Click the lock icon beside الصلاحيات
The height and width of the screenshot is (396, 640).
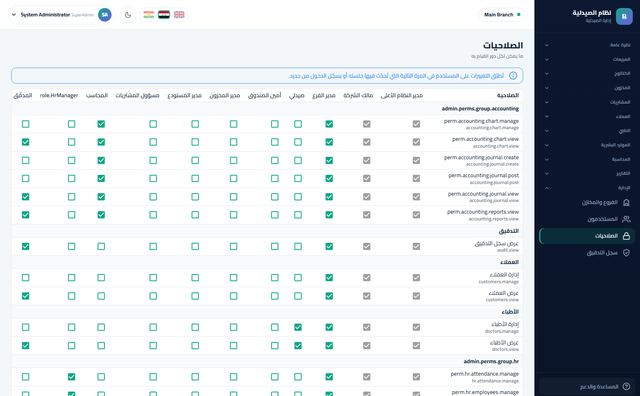[x=626, y=236]
